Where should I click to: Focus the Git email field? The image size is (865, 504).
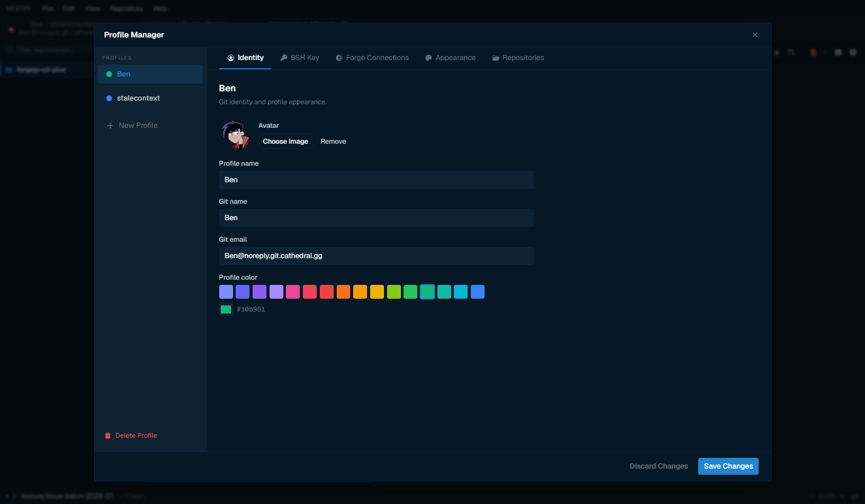(x=376, y=256)
